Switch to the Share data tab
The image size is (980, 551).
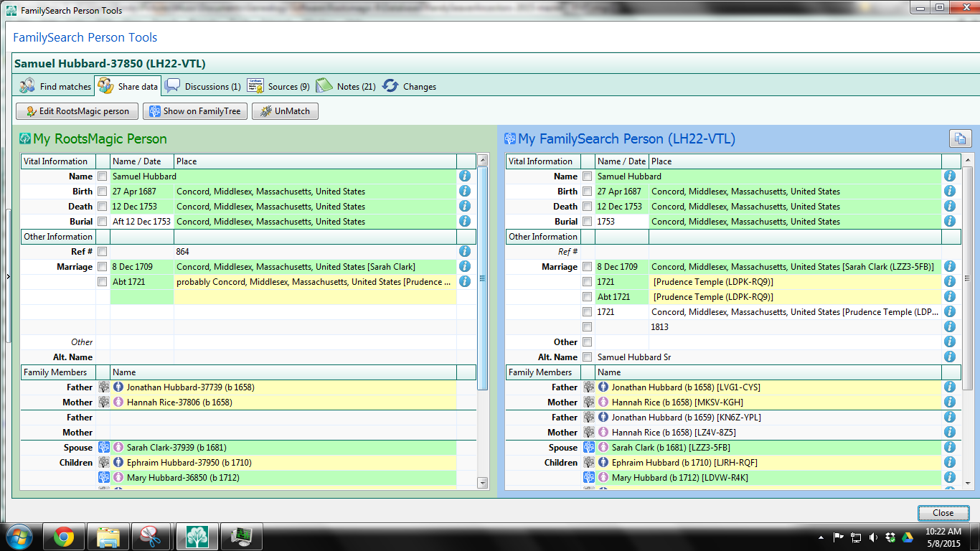point(128,86)
